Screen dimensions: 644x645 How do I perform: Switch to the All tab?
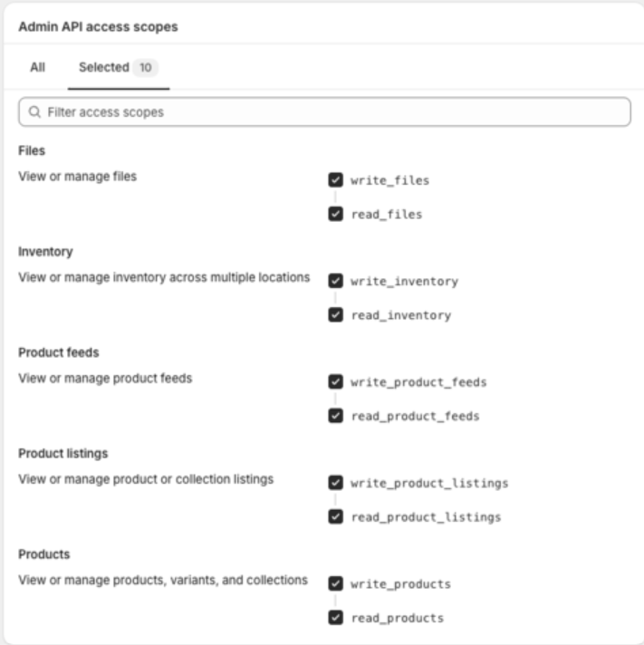pos(38,68)
